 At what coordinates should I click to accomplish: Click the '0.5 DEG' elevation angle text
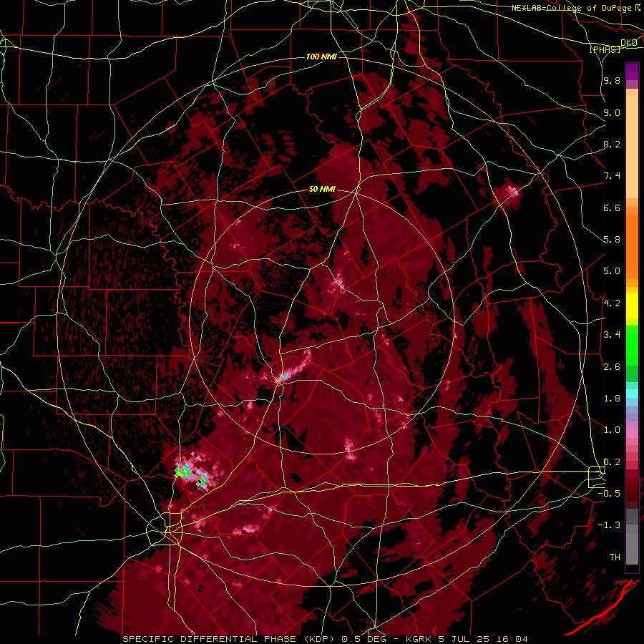click(x=364, y=639)
